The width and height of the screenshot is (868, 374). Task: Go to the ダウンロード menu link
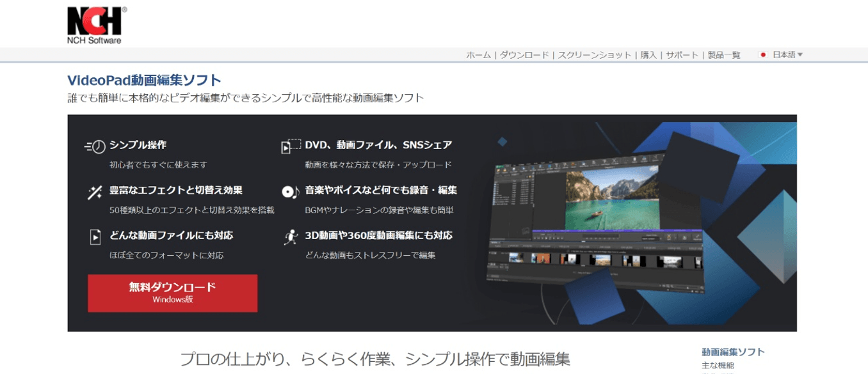pyautogui.click(x=524, y=55)
